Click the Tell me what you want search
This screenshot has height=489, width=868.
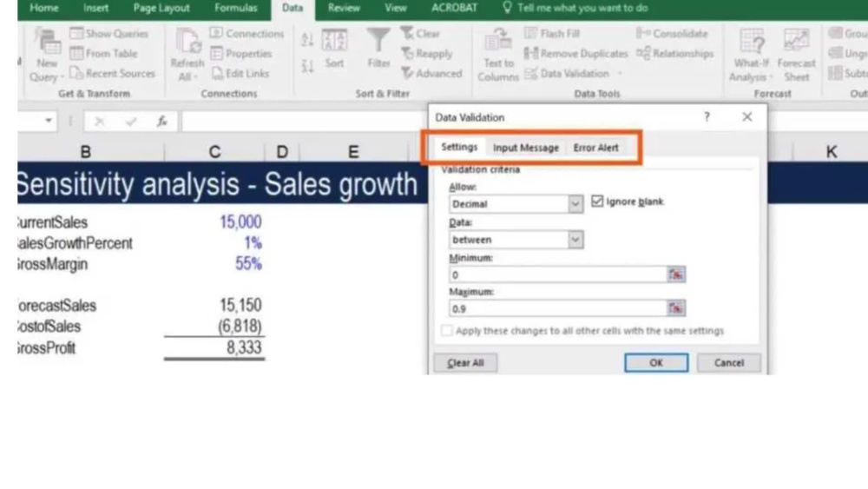[x=575, y=9]
